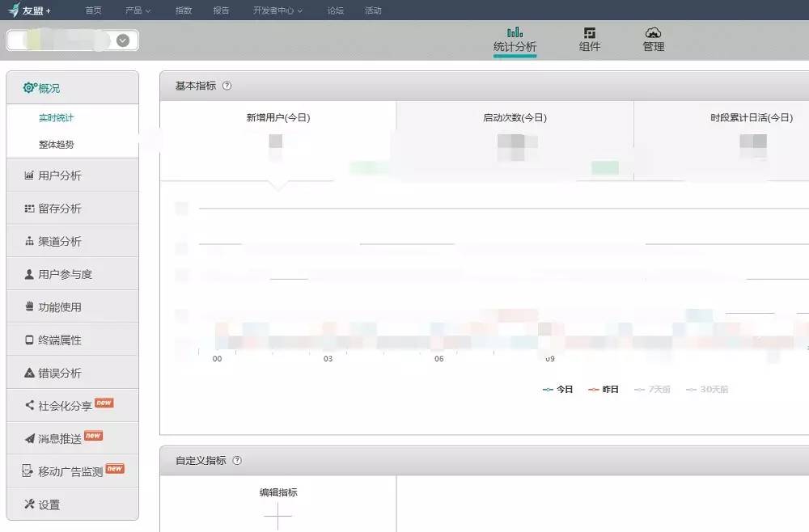Click help icon next to 自定义指标
The image size is (809, 532).
[237, 460]
